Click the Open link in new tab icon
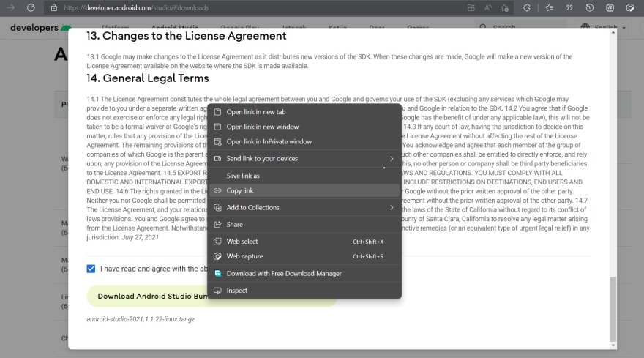The height and width of the screenshot is (358, 644). (217, 112)
